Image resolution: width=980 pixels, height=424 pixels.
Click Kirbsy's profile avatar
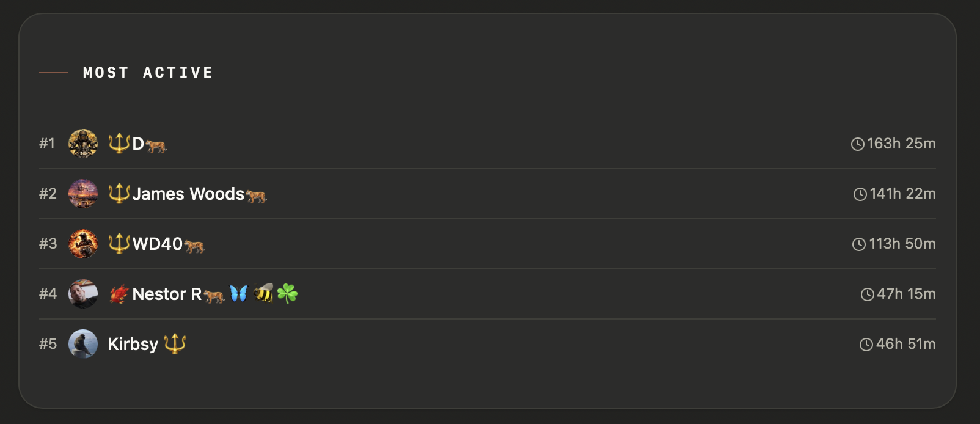(83, 344)
